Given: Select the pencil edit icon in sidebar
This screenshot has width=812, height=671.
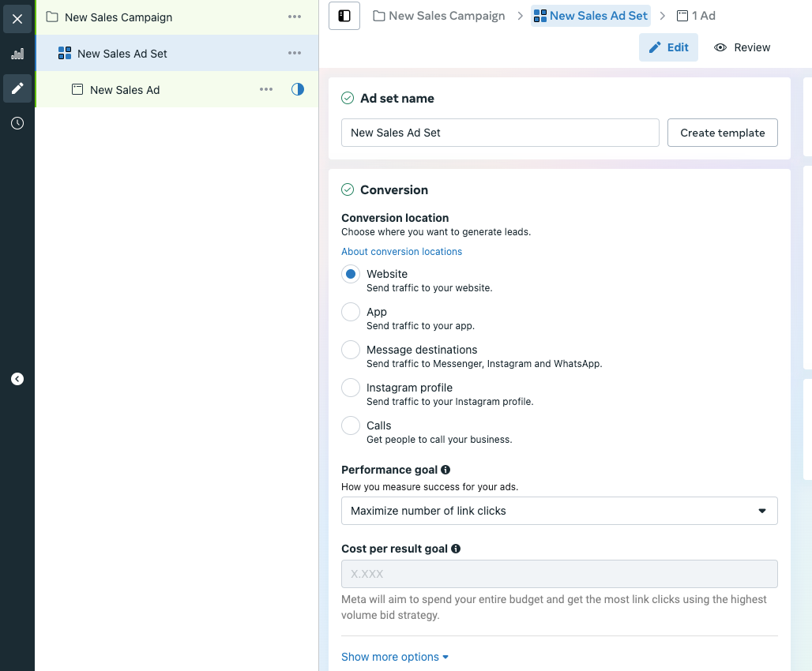Looking at the screenshot, I should (17, 88).
